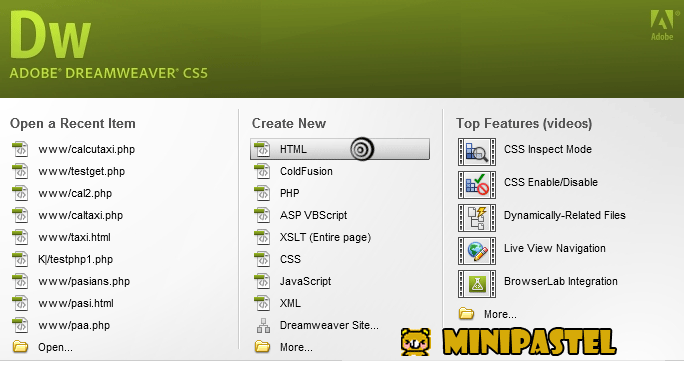Open recent file K|/testphp1.php
This screenshot has width=684, height=368.
75,259
